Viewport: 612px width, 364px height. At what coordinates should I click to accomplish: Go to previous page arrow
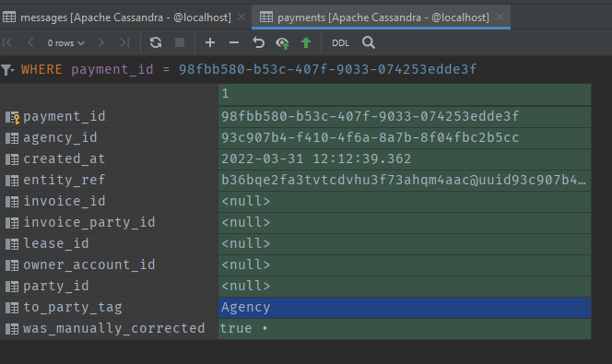(30, 42)
